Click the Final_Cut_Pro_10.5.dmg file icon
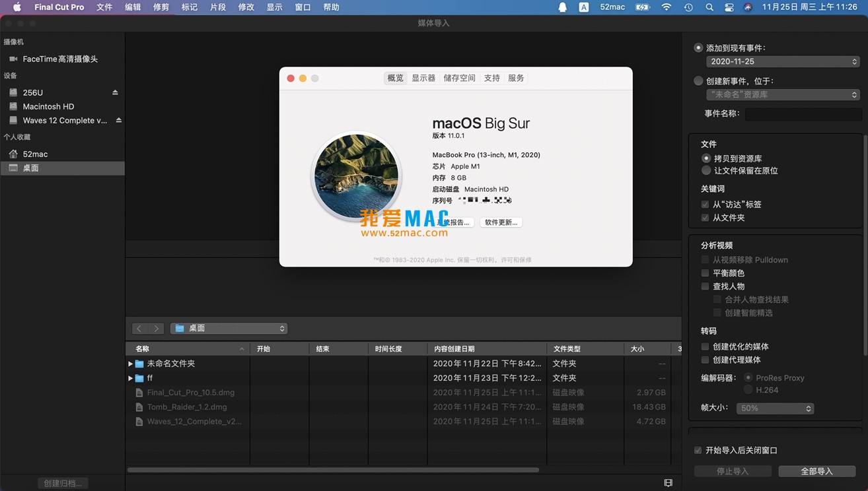Image resolution: width=868 pixels, height=491 pixels. (139, 393)
